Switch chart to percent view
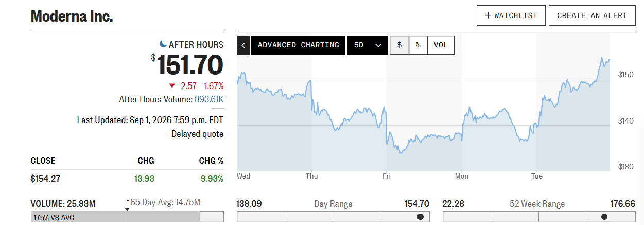The image size is (644, 225). (418, 45)
